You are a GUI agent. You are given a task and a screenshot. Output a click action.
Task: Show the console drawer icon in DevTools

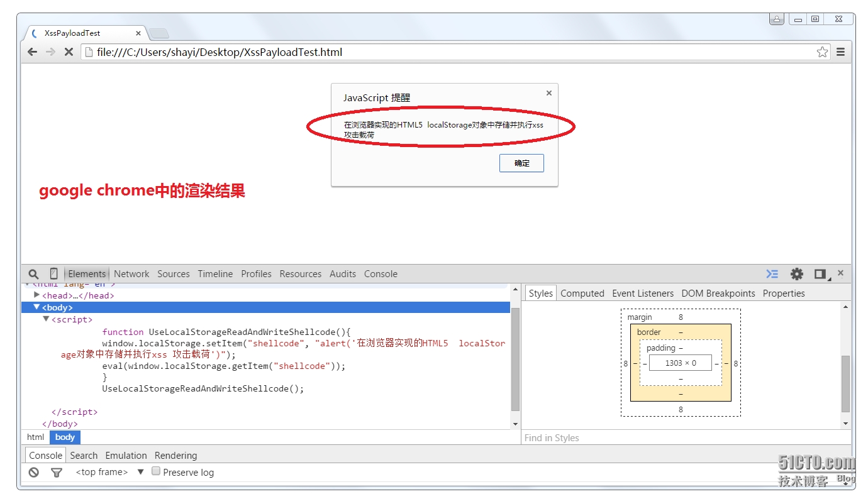(772, 274)
